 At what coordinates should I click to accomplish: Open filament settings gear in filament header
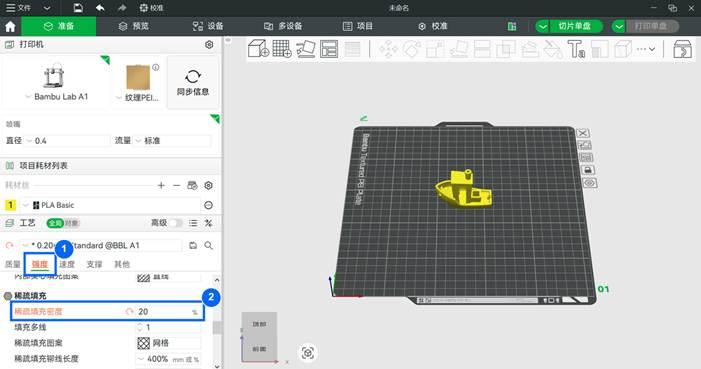208,185
